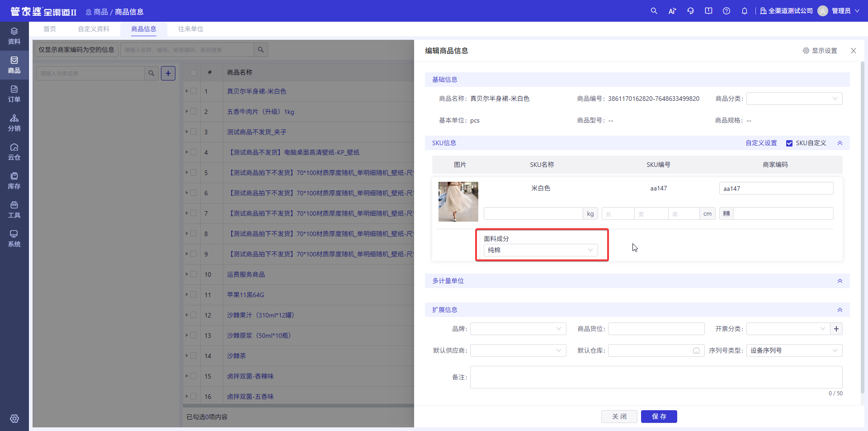Screen dimensions: 868x431
Task: Click the barcode icon in SKU row
Action: (726, 213)
